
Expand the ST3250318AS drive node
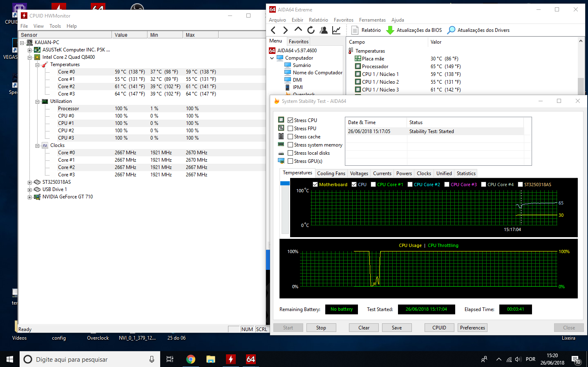(29, 182)
